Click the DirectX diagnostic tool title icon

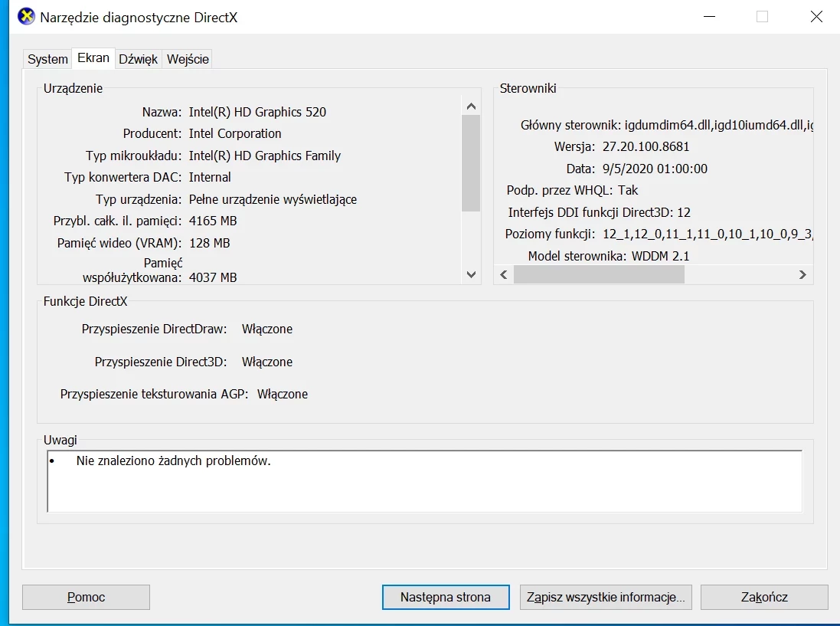pos(26,17)
